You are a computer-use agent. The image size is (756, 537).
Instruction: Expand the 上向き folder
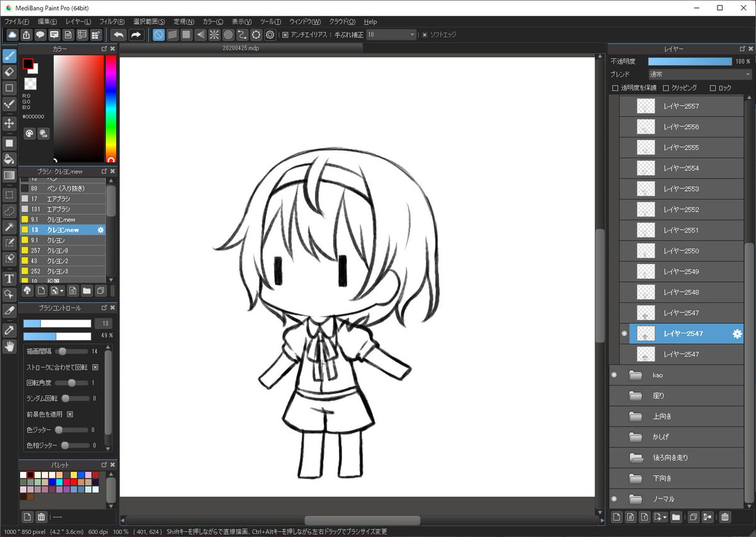coord(635,417)
